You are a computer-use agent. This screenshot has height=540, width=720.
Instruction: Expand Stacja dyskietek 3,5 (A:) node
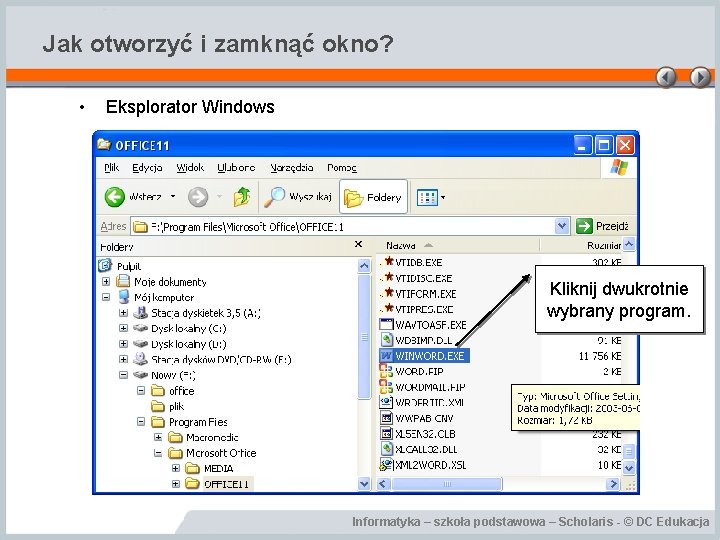(x=123, y=313)
